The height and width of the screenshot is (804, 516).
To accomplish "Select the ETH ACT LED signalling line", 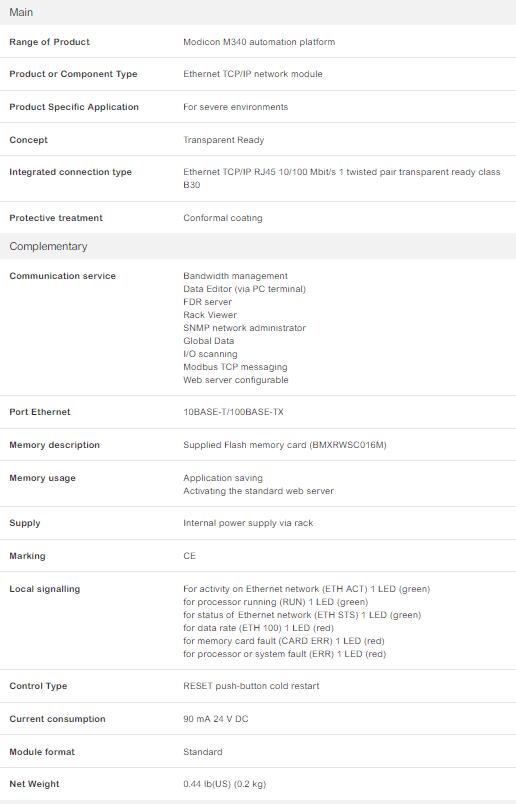I will coord(307,589).
